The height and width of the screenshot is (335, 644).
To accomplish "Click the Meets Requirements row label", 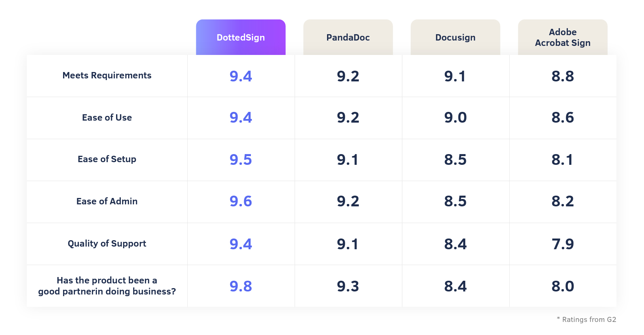I will (x=107, y=75).
